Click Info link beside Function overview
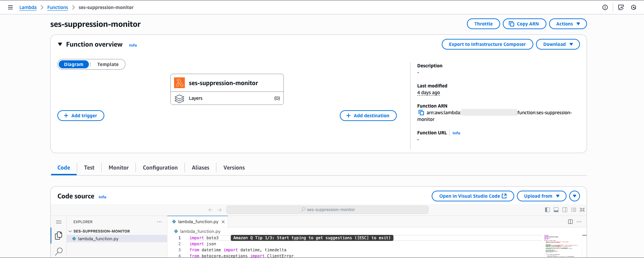 pyautogui.click(x=133, y=45)
